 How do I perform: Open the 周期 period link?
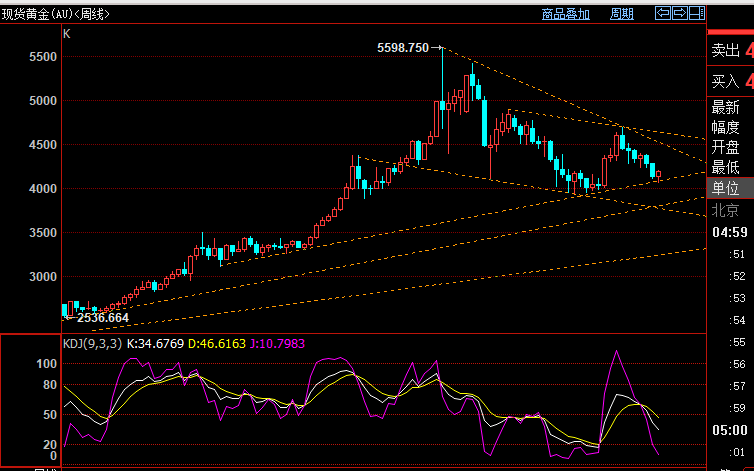pos(622,14)
